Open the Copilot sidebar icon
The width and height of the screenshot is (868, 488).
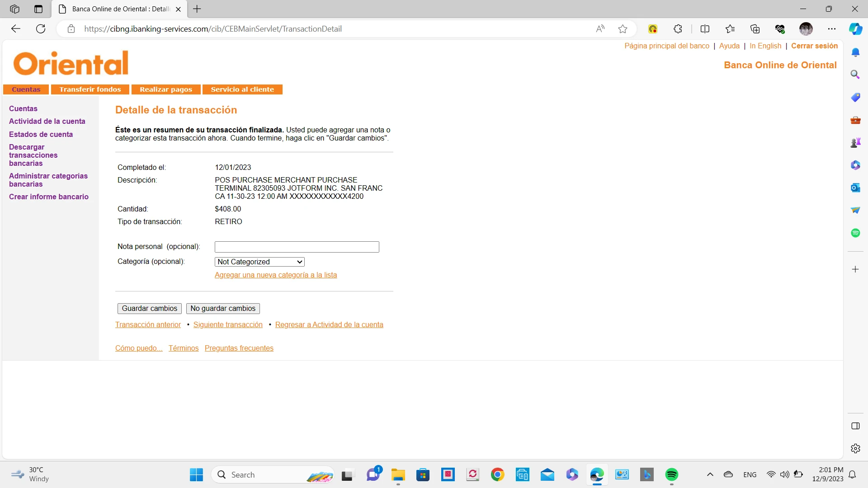855,28
